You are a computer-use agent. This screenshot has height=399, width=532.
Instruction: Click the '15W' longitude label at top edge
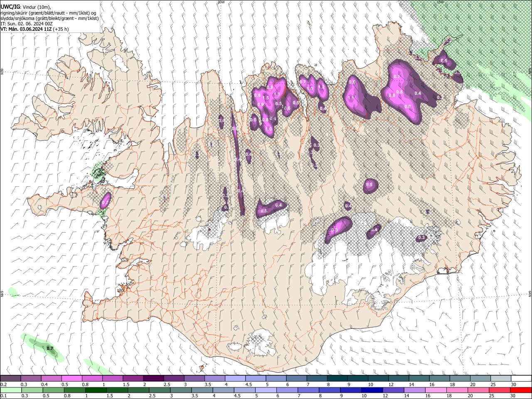point(440,2)
